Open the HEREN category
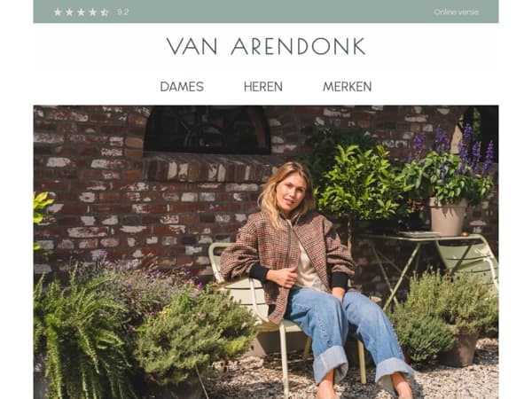Screen dimensions: 532x399 coord(263,87)
